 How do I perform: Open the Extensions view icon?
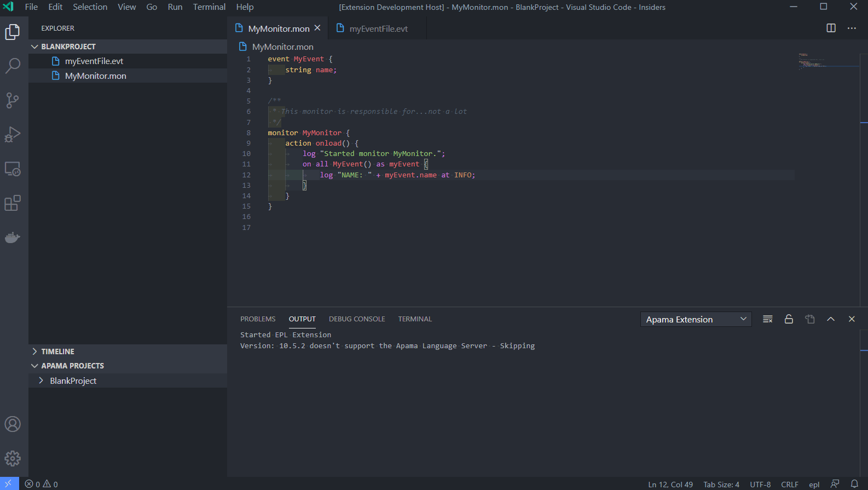click(x=13, y=203)
